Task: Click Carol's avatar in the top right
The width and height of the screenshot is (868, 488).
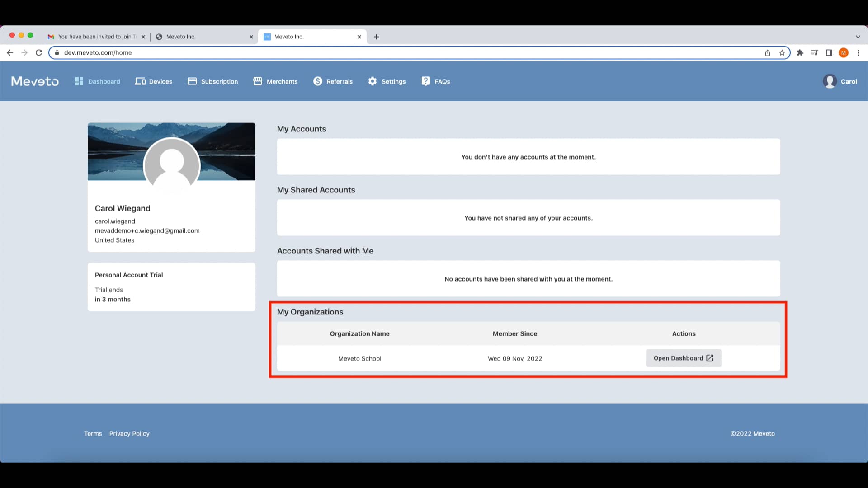Action: coord(830,81)
